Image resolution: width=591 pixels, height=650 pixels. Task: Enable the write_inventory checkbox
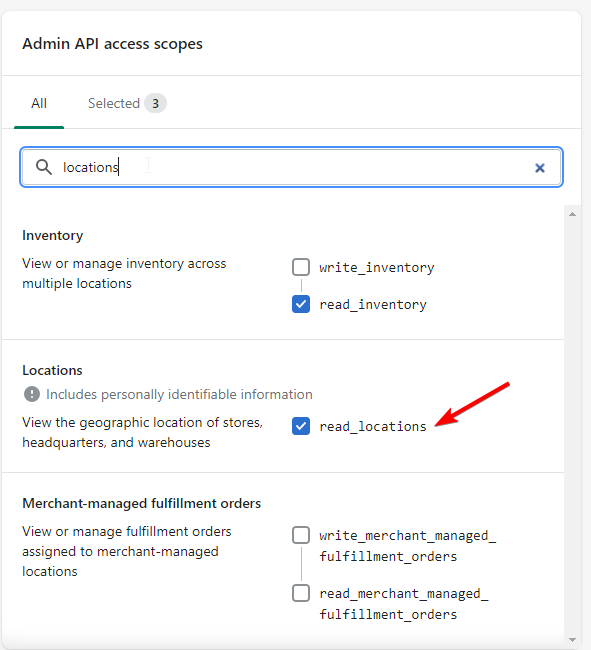(301, 267)
